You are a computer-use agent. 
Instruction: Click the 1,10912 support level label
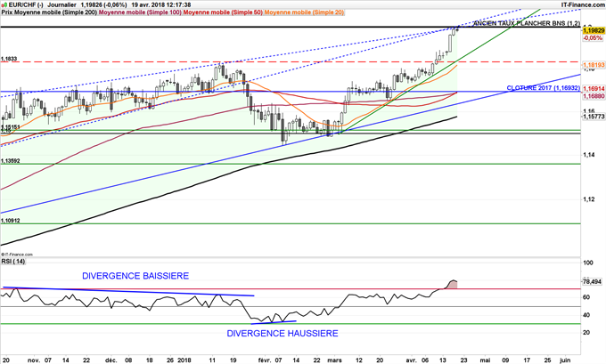tap(11, 221)
